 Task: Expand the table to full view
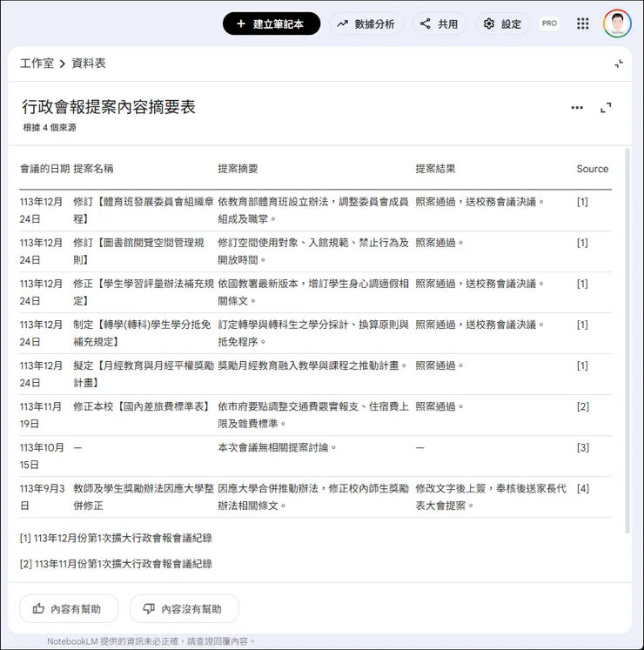click(x=606, y=108)
